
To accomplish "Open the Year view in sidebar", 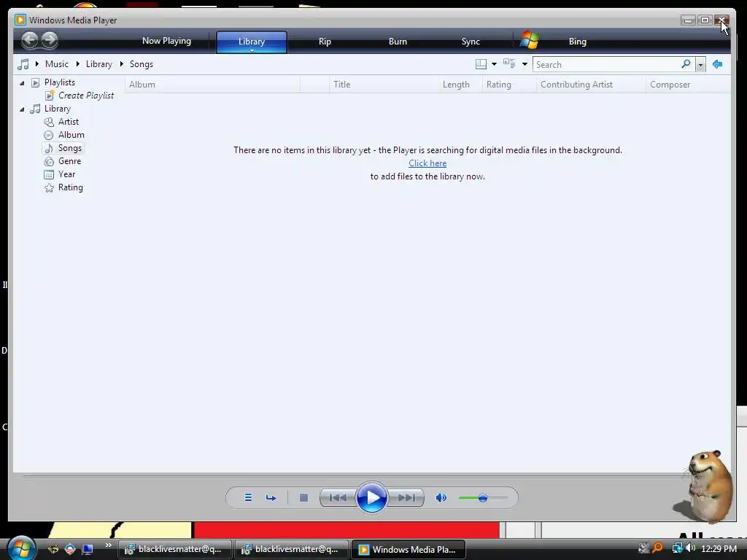I will tap(66, 174).
